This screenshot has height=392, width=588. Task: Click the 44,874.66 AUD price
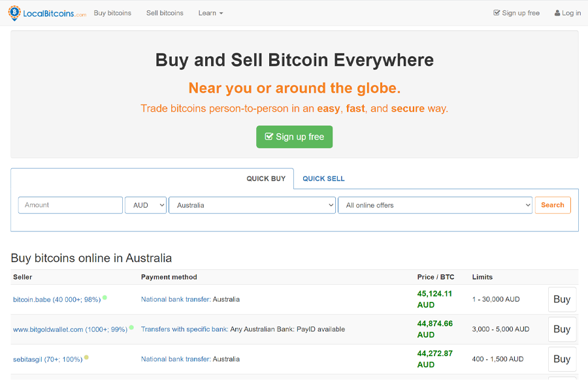(435, 329)
